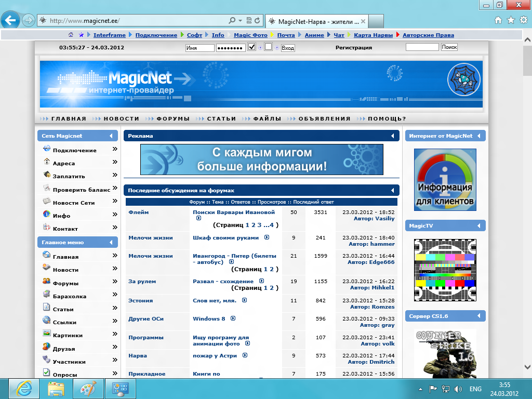Collapse the Сервер CS1.6 panel
532x399 pixels.
pyautogui.click(x=478, y=316)
